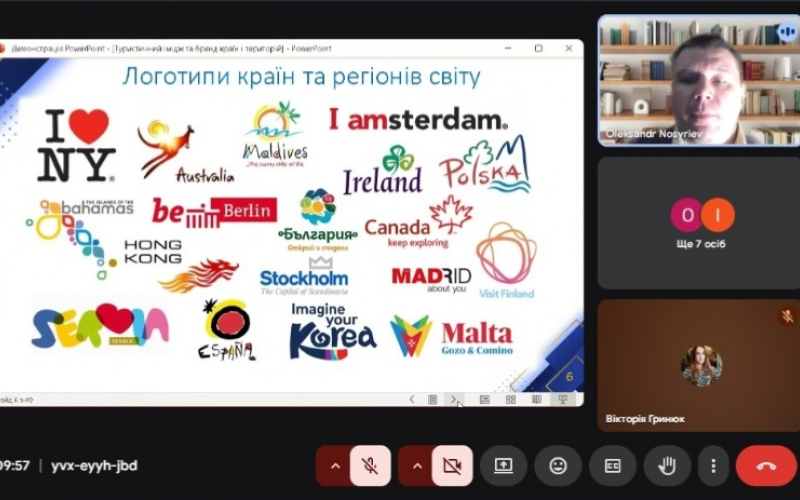Start slideshow from status bar icon
Viewport: 800px width, 500px height.
562,399
